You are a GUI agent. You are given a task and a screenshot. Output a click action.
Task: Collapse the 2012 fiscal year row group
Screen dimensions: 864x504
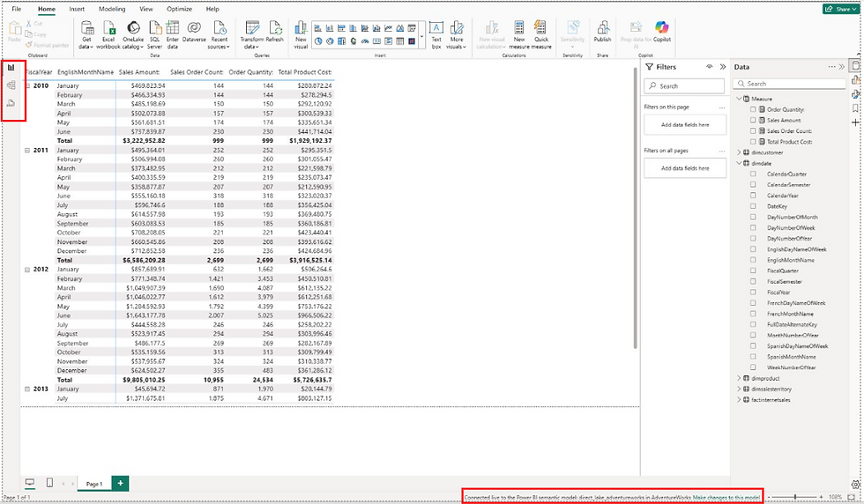click(x=27, y=270)
